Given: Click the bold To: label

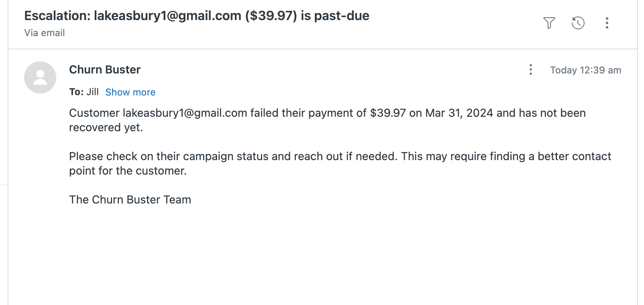Looking at the screenshot, I should [x=76, y=92].
